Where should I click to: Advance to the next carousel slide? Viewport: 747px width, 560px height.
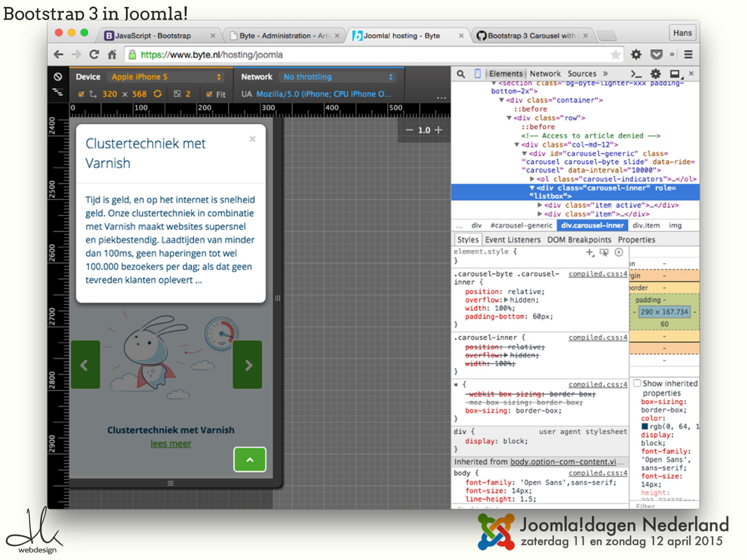247,364
